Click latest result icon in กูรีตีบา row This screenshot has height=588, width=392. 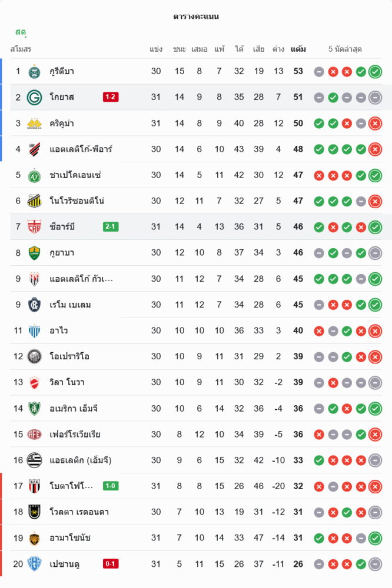[x=375, y=72]
